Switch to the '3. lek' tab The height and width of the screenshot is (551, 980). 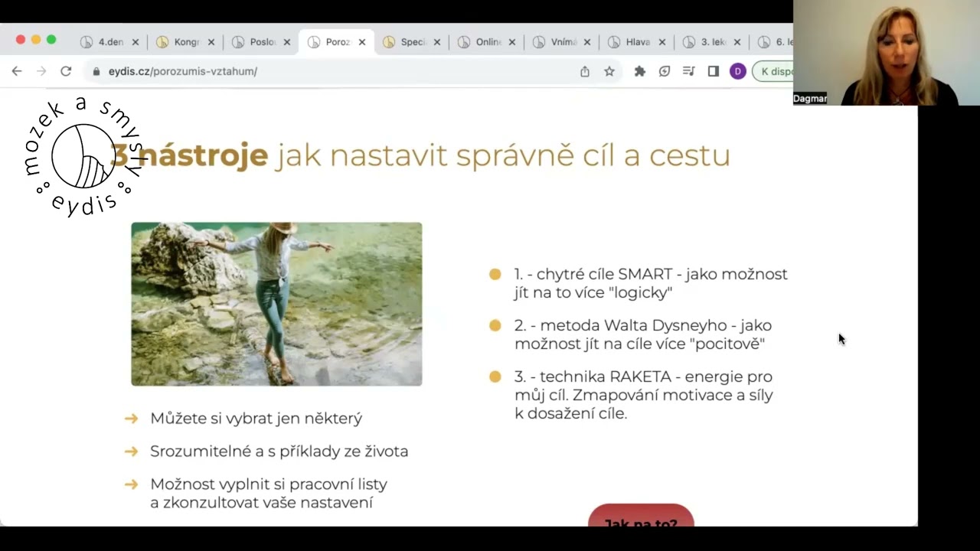click(x=714, y=42)
